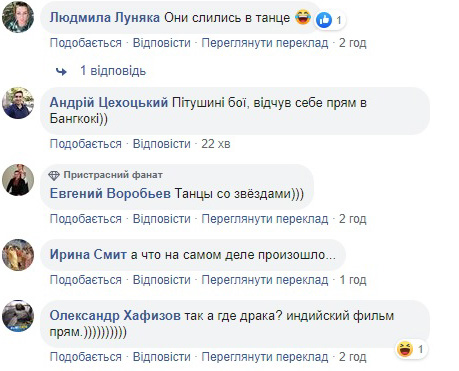This screenshot has width=459, height=371.
Task: Click the 22 хв timestamp
Action: tap(216, 144)
